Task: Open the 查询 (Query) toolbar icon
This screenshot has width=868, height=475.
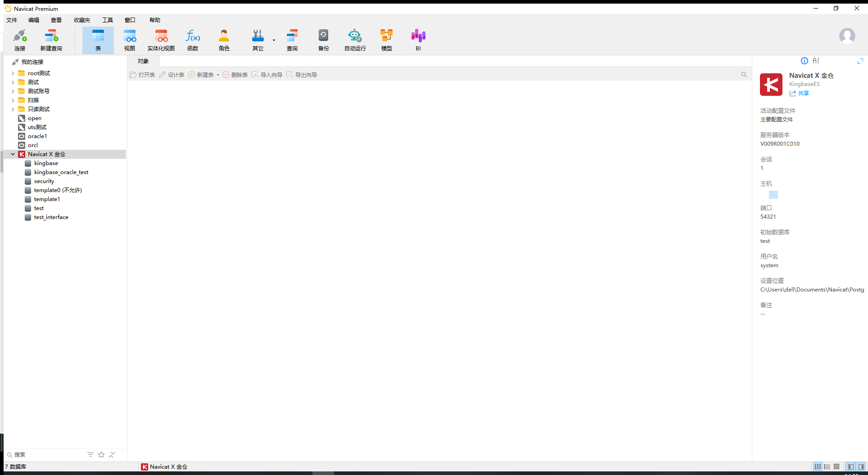Action: click(292, 40)
